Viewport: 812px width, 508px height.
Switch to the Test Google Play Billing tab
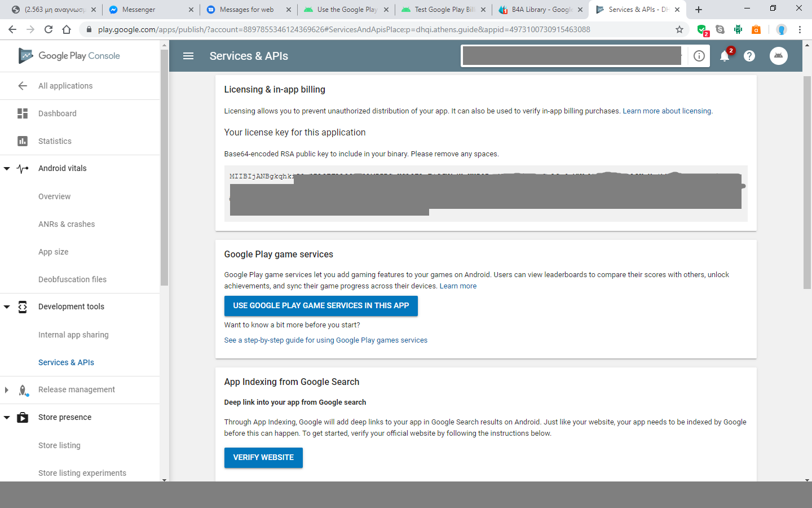click(444, 10)
